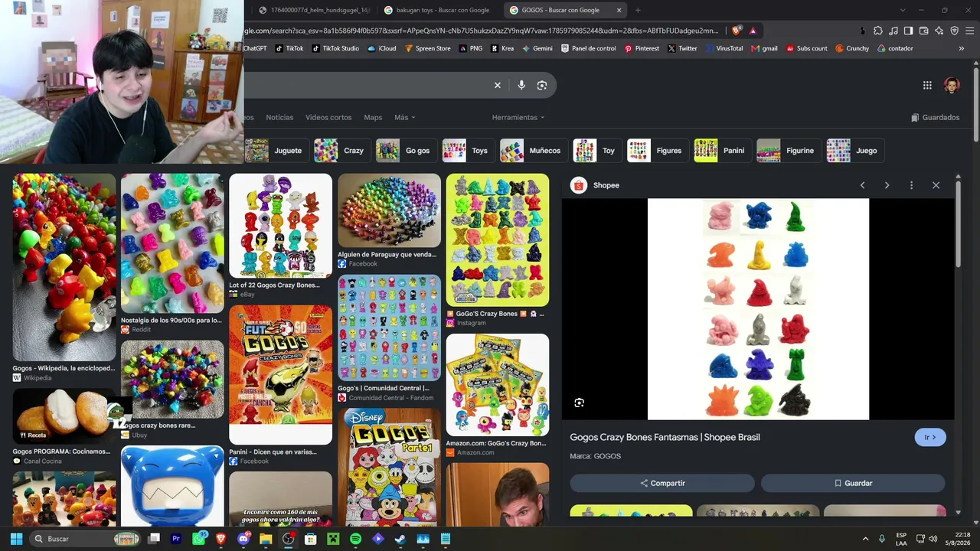The height and width of the screenshot is (551, 980).
Task: Open the Brave Rewards triangle icon
Action: tap(753, 31)
